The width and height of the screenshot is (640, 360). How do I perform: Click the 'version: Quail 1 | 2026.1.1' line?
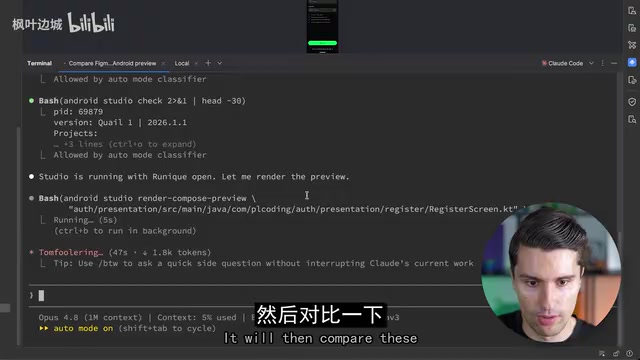pos(120,122)
